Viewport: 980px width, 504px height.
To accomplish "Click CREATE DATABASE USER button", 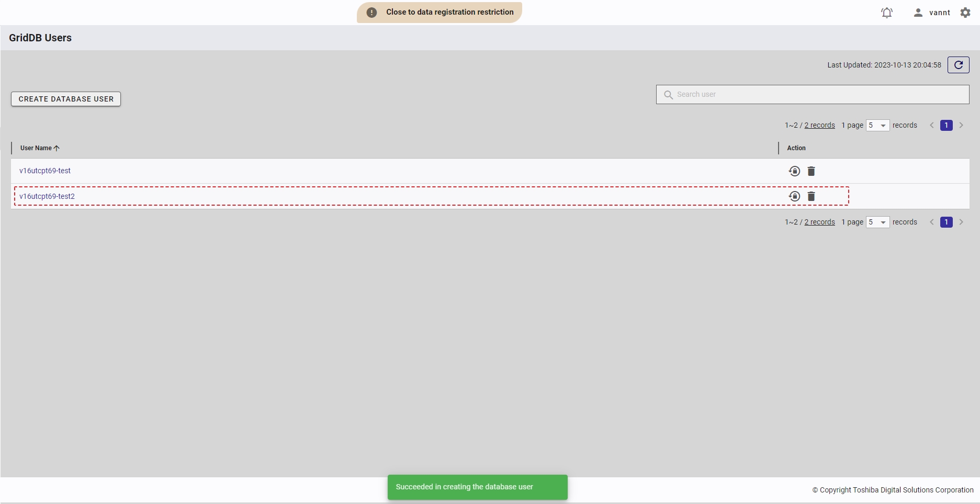I will pos(66,99).
